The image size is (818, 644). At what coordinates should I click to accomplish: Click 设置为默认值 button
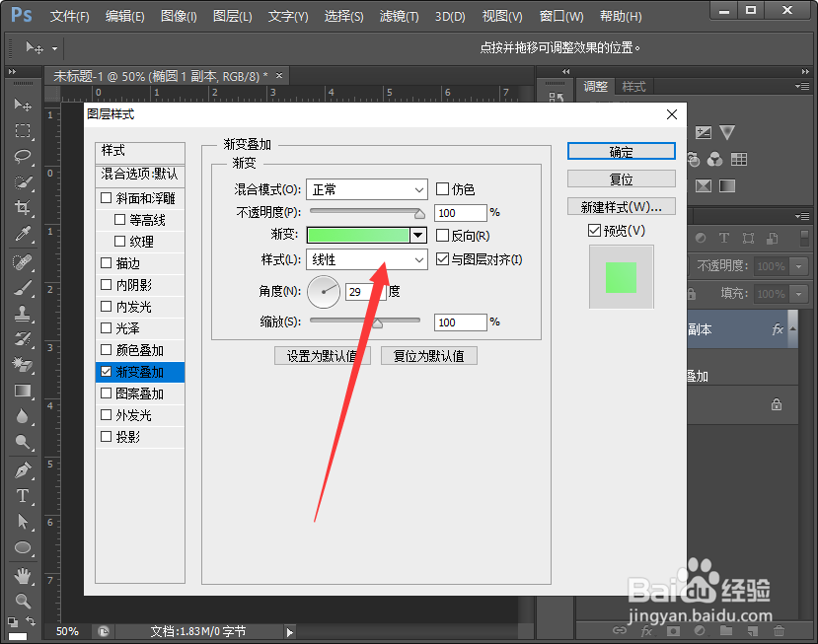[323, 356]
